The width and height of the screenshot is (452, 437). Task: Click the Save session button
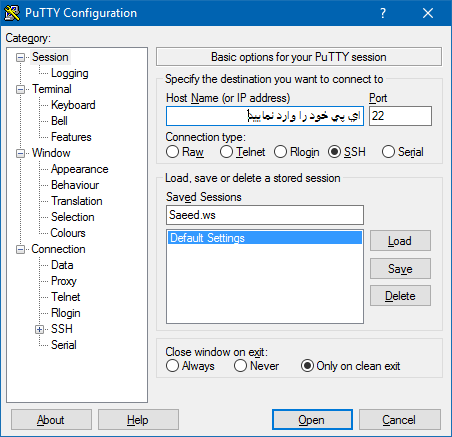(400, 268)
